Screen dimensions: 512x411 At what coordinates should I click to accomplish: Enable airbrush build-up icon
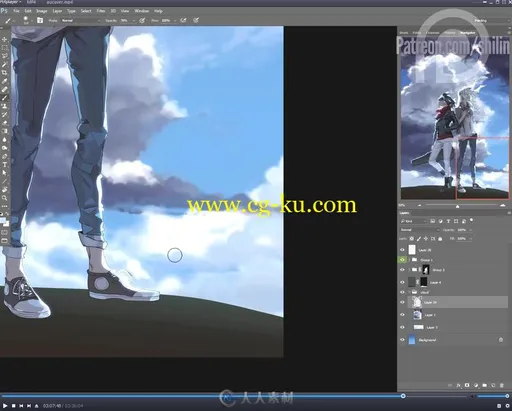click(x=183, y=20)
